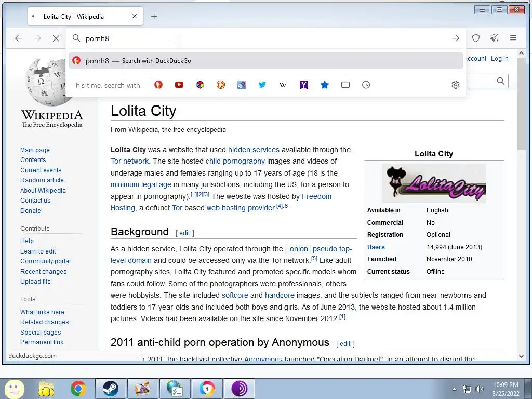The width and height of the screenshot is (532, 399).
Task: View Recent changes
Action: point(44,271)
